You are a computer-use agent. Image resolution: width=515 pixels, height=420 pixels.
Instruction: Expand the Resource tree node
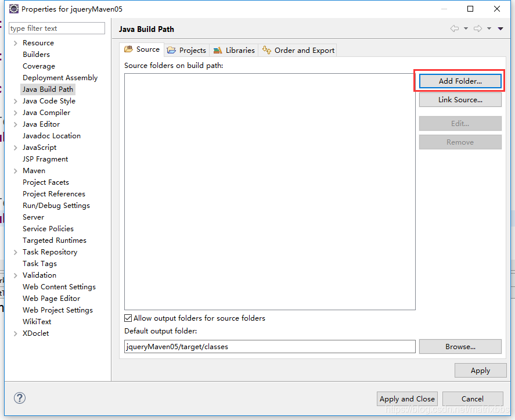pos(16,43)
